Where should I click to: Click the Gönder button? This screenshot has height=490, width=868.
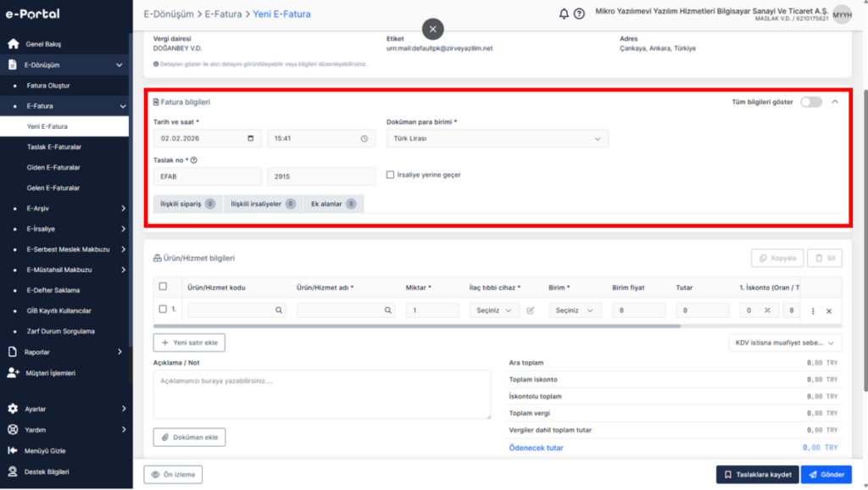826,475
